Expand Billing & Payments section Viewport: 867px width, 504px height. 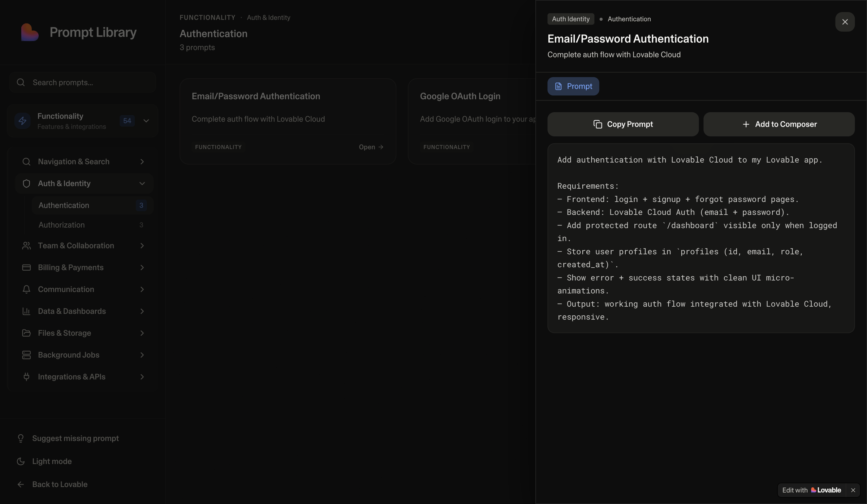[142, 268]
